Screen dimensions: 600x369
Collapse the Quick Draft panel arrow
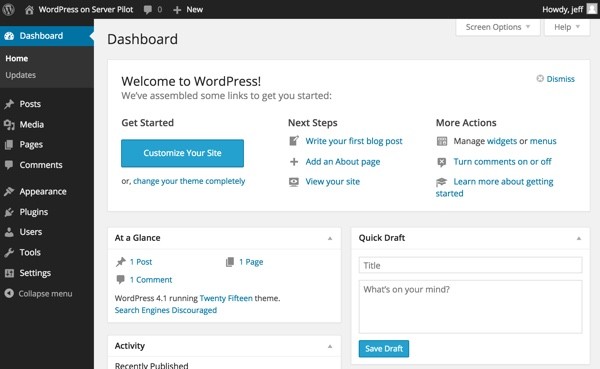pyautogui.click(x=579, y=238)
